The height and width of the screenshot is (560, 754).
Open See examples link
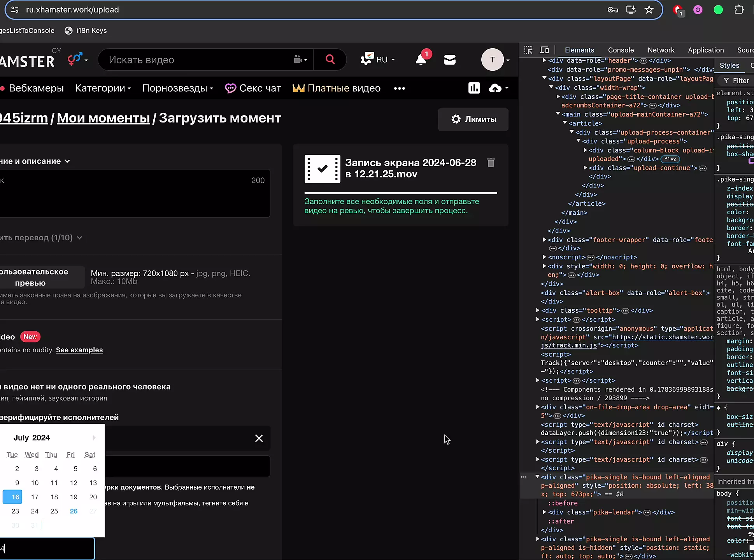[x=79, y=350]
